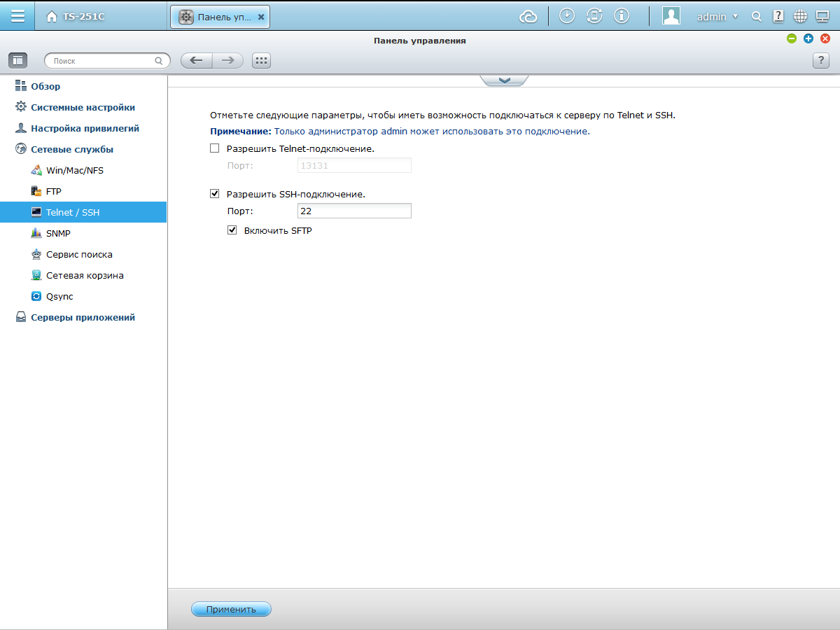Go back with left arrow button
The height and width of the screenshot is (630, 840).
tap(197, 61)
